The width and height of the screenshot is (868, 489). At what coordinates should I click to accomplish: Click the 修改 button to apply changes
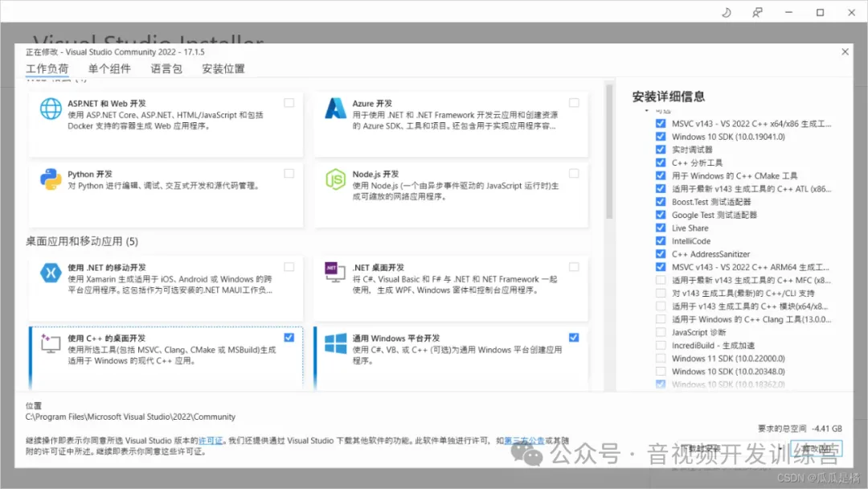coord(816,447)
